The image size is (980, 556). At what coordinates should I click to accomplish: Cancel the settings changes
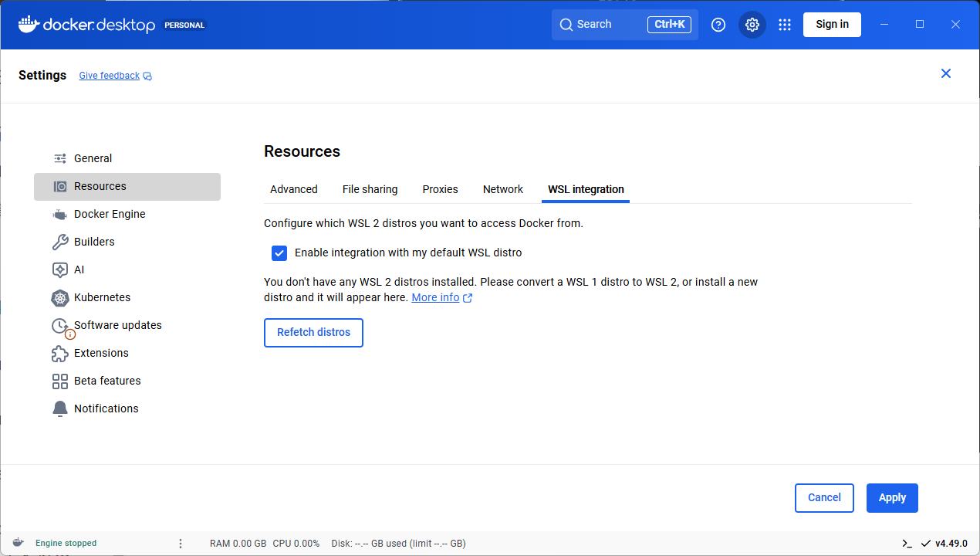click(824, 498)
